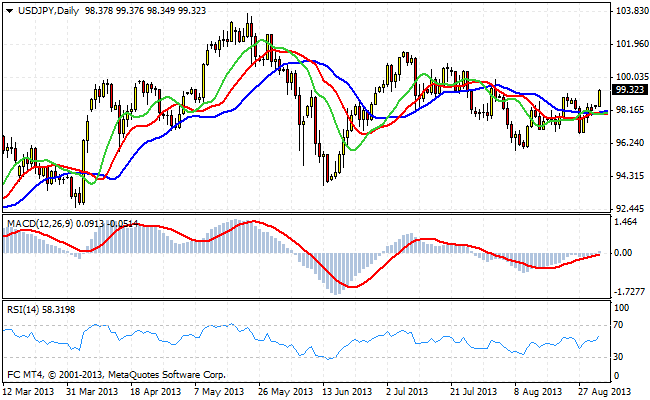Select the RSI(14) 58.3198 indicator label

(41, 310)
